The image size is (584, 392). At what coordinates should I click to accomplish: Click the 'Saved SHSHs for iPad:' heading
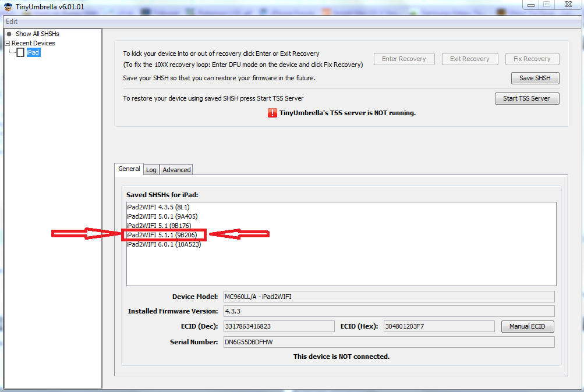pos(162,195)
